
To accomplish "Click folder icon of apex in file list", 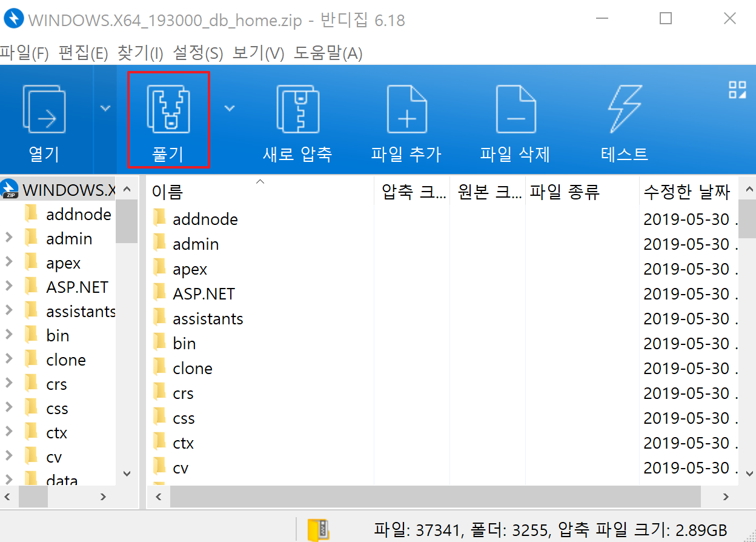I will (x=159, y=269).
